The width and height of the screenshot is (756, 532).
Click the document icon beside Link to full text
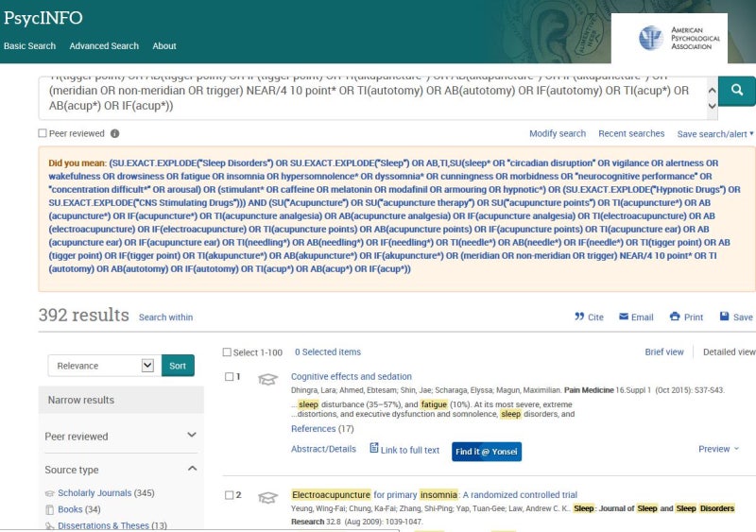pyautogui.click(x=373, y=448)
